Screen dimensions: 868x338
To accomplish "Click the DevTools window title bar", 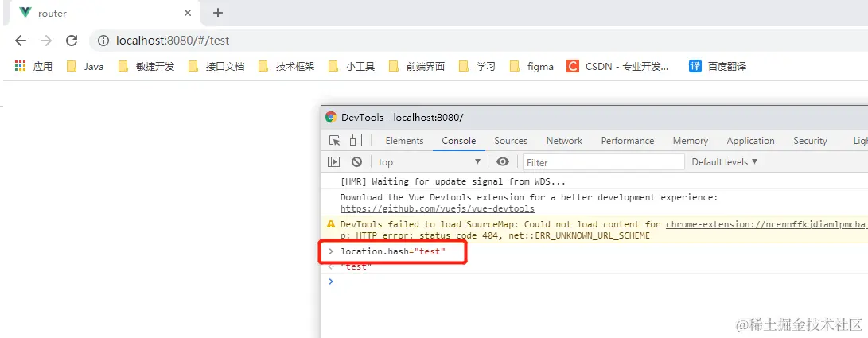I will pos(594,117).
